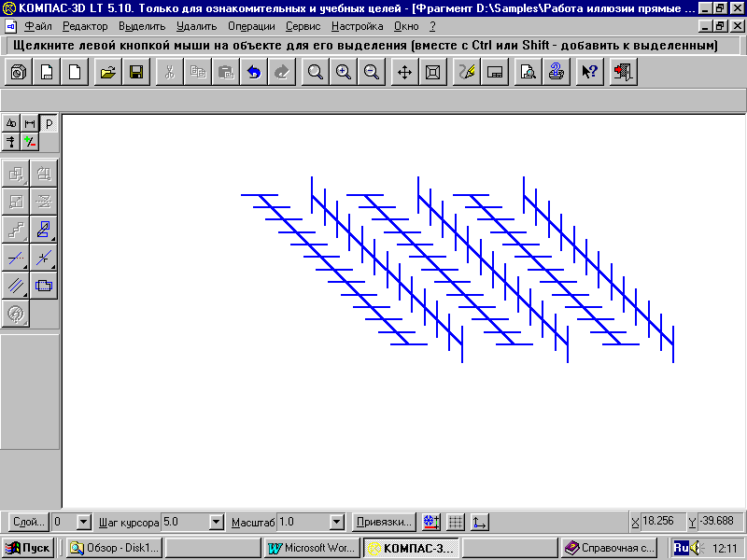Click the X coordinate field
Viewport: 747px width, 560px height.
click(x=664, y=522)
